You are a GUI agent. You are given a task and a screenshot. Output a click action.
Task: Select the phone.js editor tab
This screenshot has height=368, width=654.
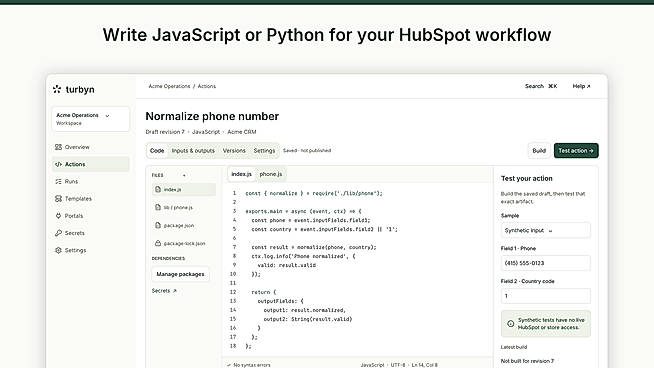271,174
